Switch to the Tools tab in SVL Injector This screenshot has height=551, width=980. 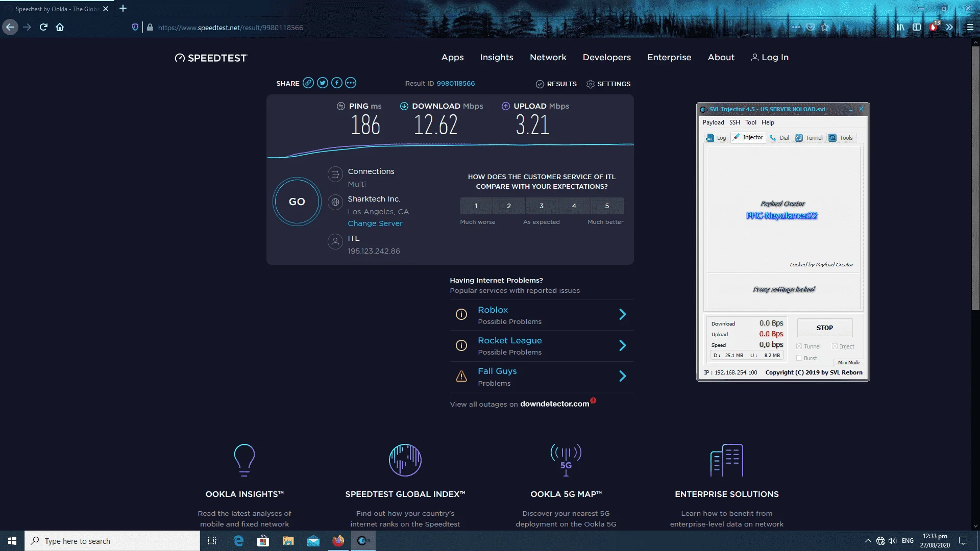841,138
